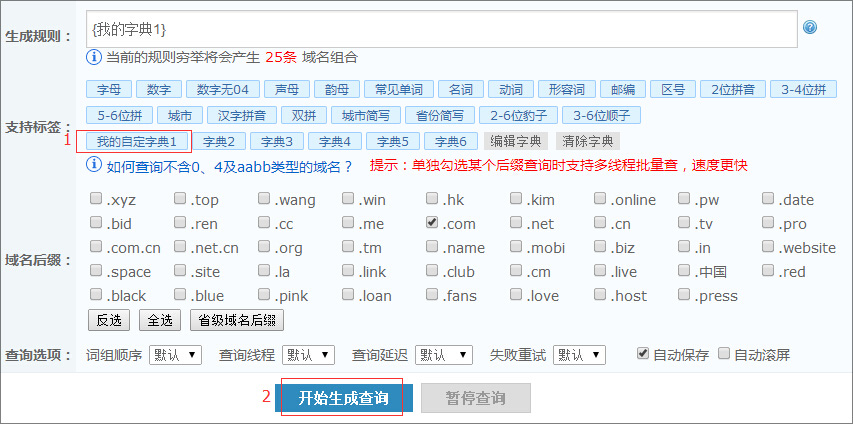Uncheck the .com domain suffix
Viewport: 853px width, 424px height.
(432, 223)
